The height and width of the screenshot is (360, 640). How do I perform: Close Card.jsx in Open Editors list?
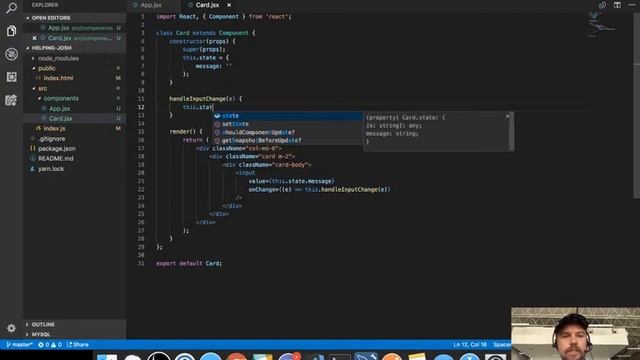pos(34,38)
